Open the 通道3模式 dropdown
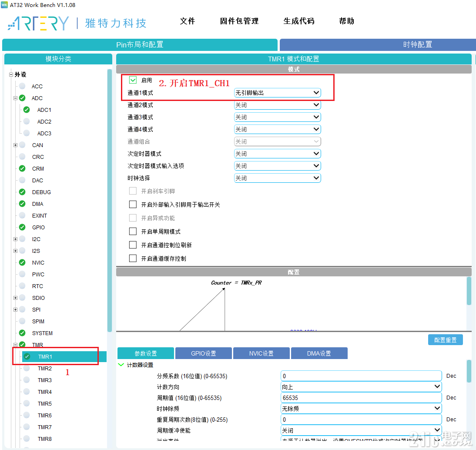Image resolution: width=476 pixels, height=450 pixels. [278, 117]
